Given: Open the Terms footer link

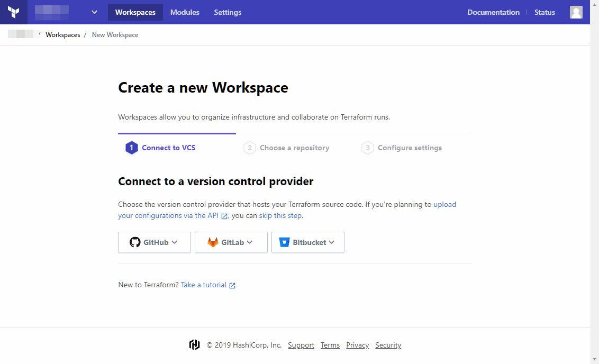Looking at the screenshot, I should coord(330,345).
